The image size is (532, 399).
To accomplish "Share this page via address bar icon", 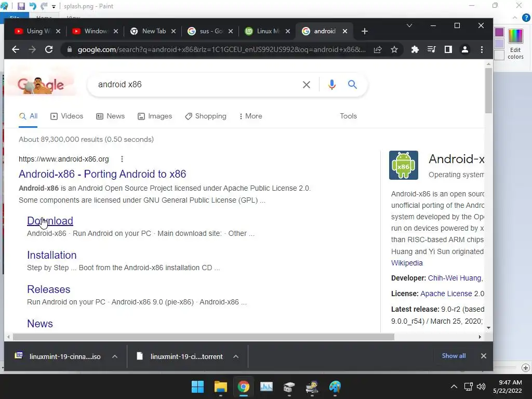I will [378, 49].
